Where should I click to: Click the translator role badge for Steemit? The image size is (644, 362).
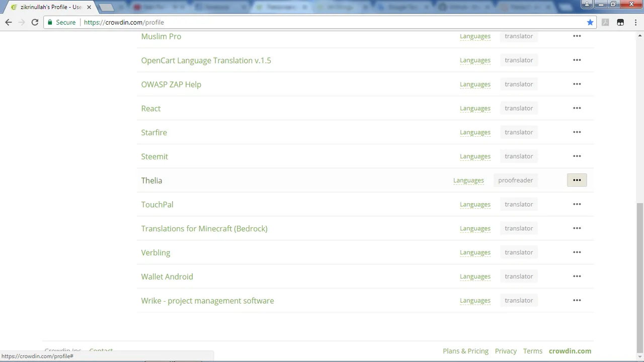point(519,156)
